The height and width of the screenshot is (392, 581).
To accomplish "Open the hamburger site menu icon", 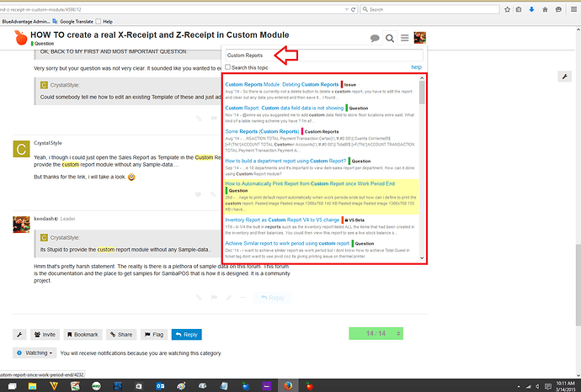I will 405,38.
